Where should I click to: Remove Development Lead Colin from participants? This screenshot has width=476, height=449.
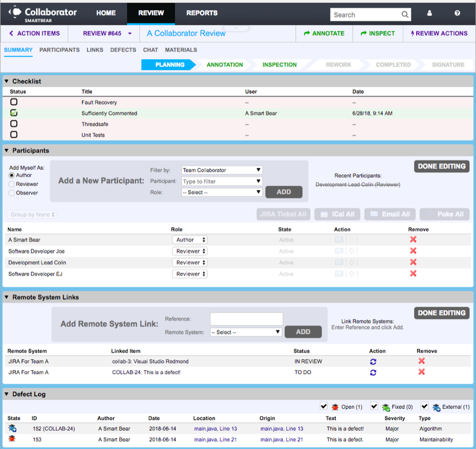coord(413,262)
